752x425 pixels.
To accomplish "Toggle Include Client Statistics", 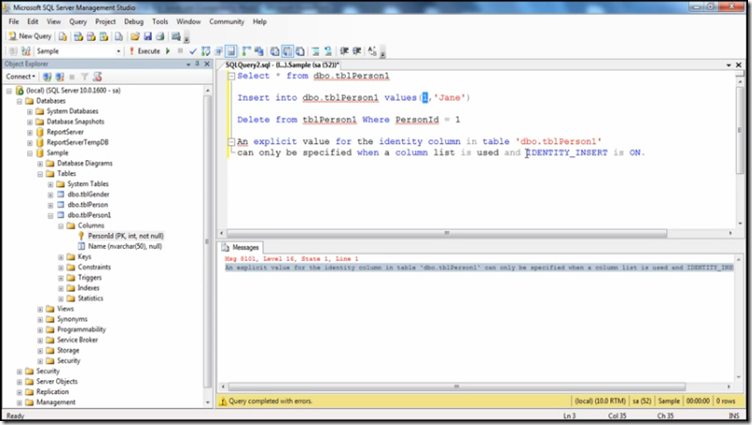I will tap(259, 51).
